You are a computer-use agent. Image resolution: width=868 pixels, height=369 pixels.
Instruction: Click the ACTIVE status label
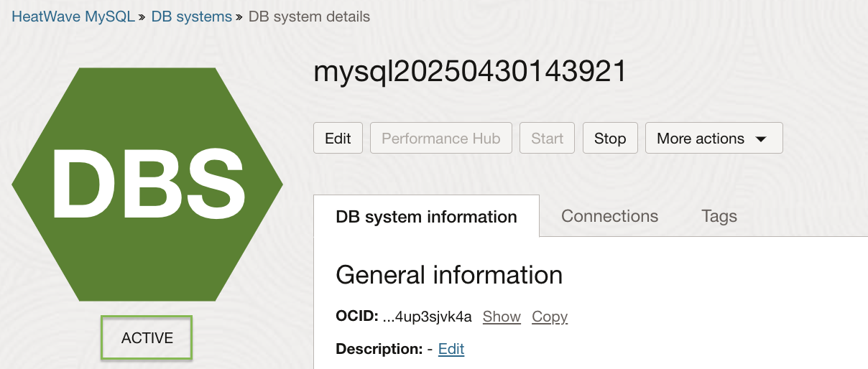click(147, 337)
